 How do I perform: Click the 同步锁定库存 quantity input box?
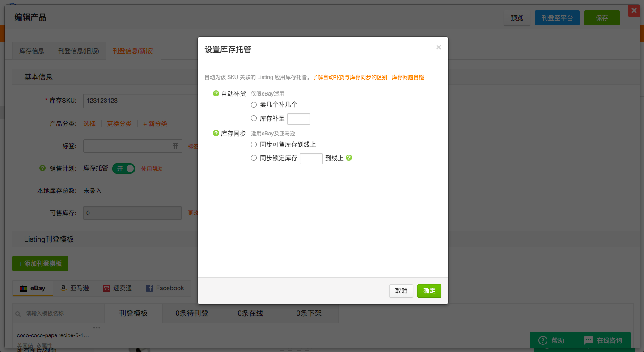coord(311,159)
